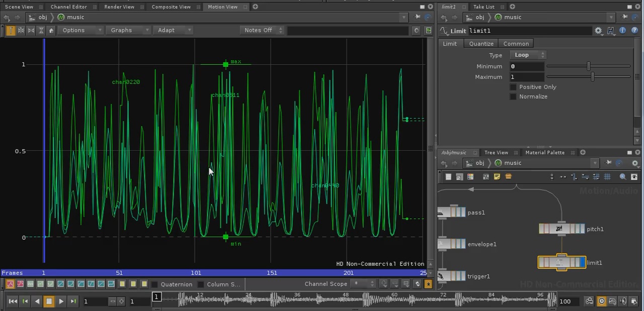Click the obj path segment in Motion View

click(43, 17)
